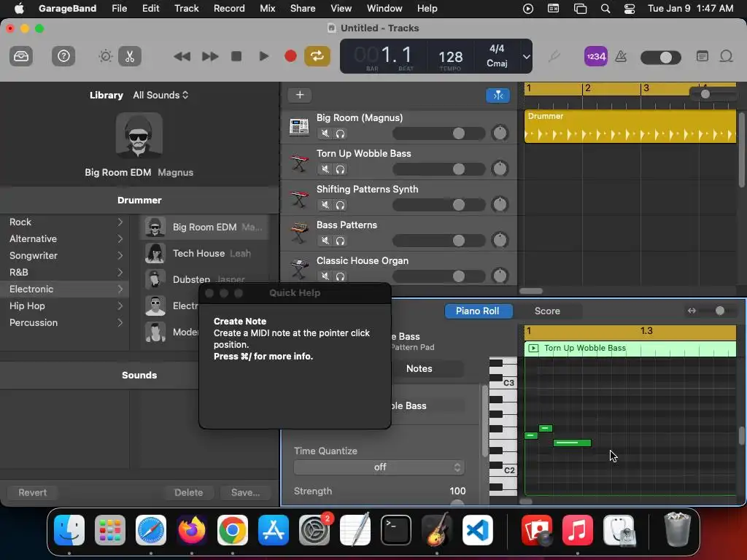Open the All Sounds library dropdown
The height and width of the screenshot is (560, 747).
[160, 96]
